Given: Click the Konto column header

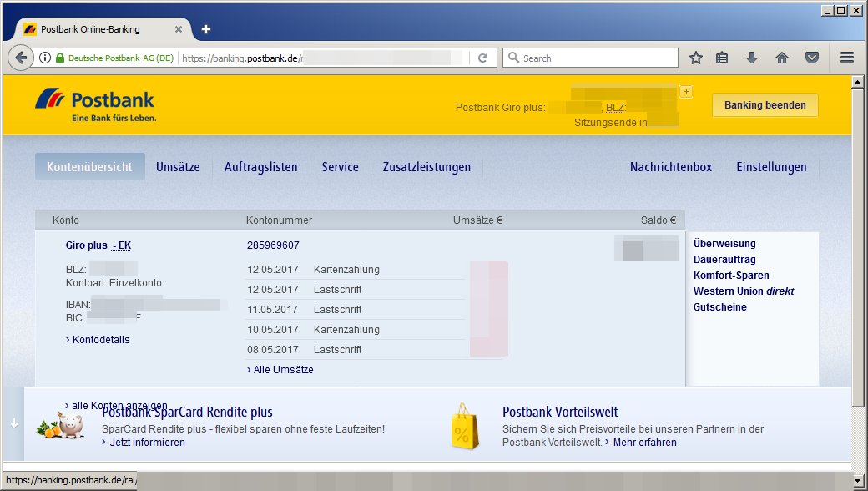Looking at the screenshot, I should pos(66,220).
